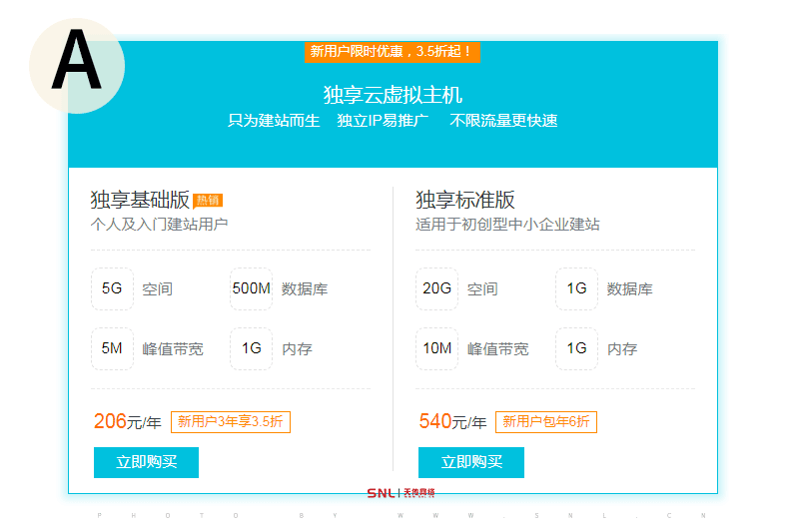
Task: Click the 独享云虚拟主机 header title
Action: [x=393, y=96]
